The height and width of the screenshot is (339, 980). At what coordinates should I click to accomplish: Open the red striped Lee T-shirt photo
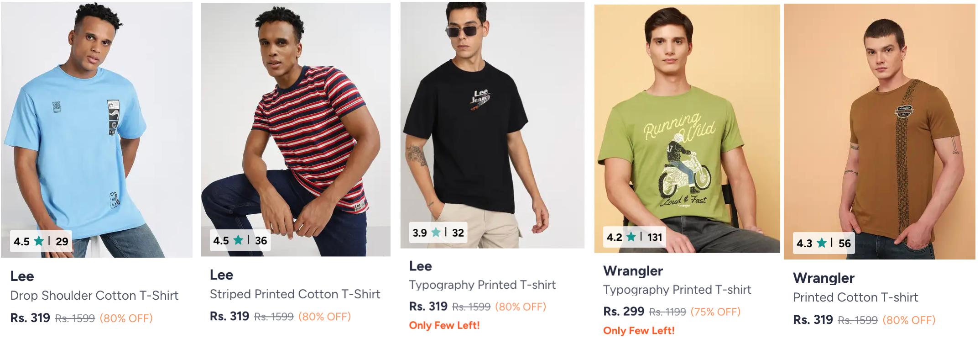pyautogui.click(x=295, y=128)
